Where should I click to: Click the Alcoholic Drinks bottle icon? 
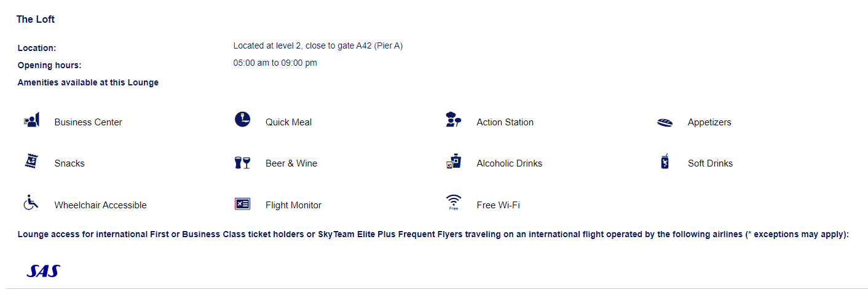click(x=453, y=161)
